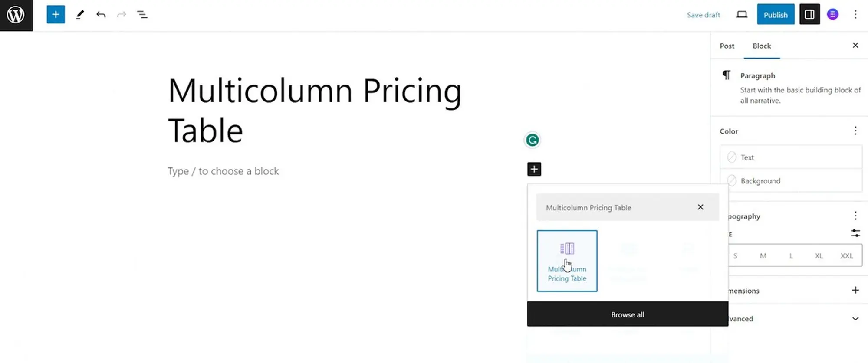Open the Options three-dot menu in top bar
868x363 pixels.
click(855, 15)
